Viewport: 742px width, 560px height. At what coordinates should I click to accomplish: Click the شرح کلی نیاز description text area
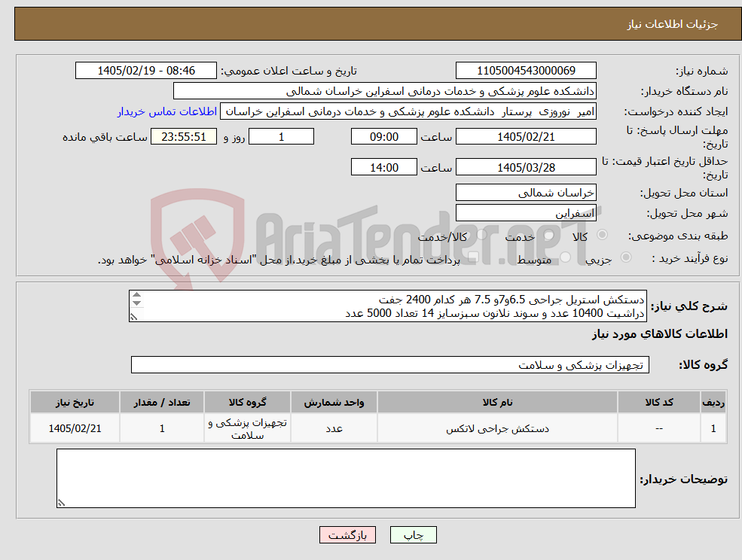(x=387, y=306)
